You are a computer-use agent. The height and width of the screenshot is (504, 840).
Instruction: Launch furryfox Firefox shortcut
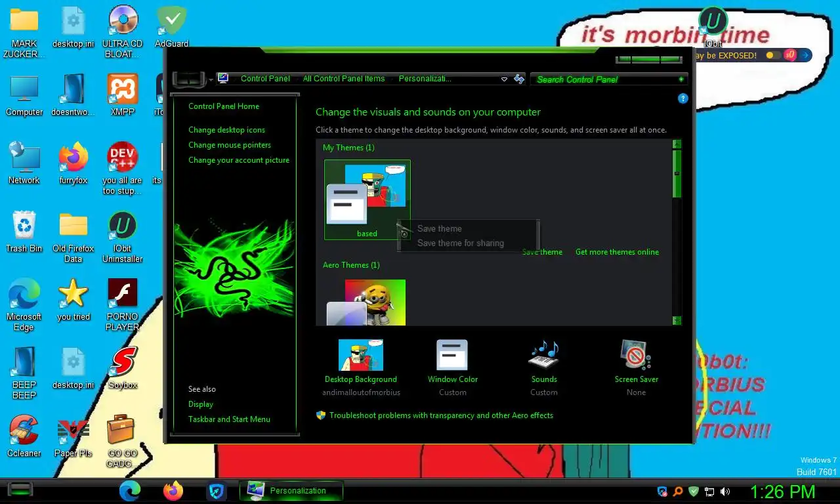(x=73, y=163)
